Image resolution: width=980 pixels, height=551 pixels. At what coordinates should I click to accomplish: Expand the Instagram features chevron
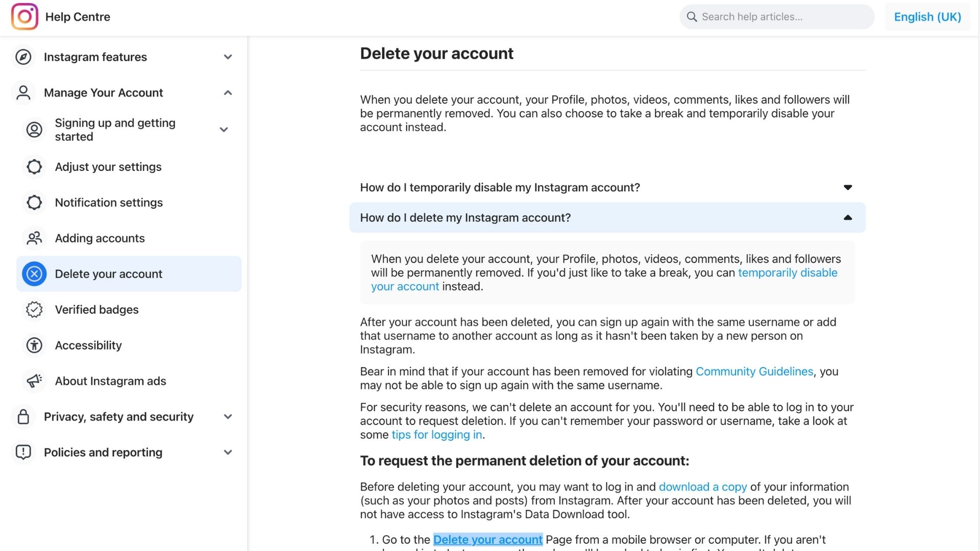(228, 57)
